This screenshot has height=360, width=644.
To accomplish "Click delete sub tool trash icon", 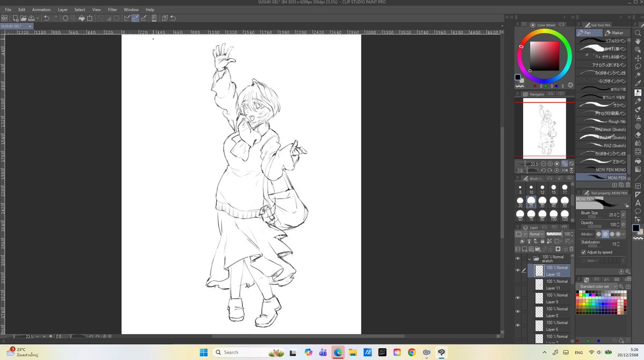I will 628,185.
